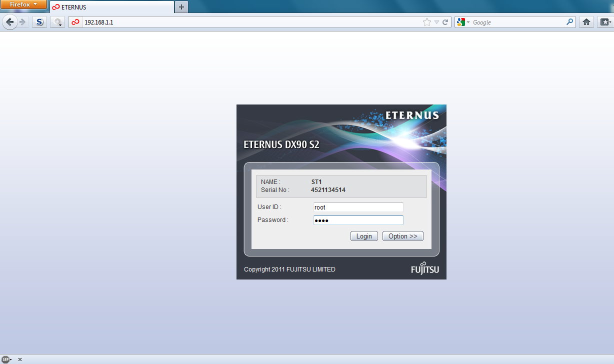The width and height of the screenshot is (614, 364).
Task: Open a new tab with the plus button
Action: click(181, 7)
